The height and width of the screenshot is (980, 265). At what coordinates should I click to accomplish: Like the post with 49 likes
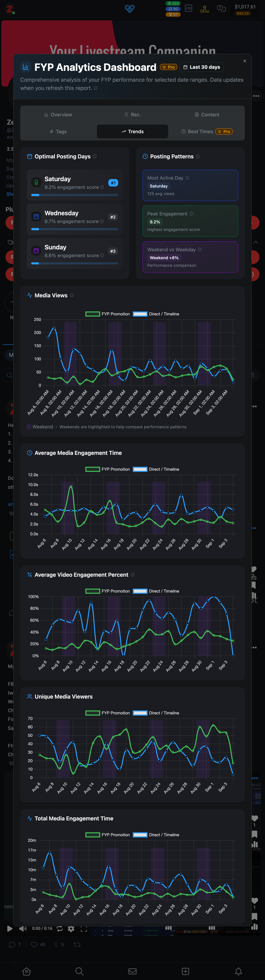(38, 944)
